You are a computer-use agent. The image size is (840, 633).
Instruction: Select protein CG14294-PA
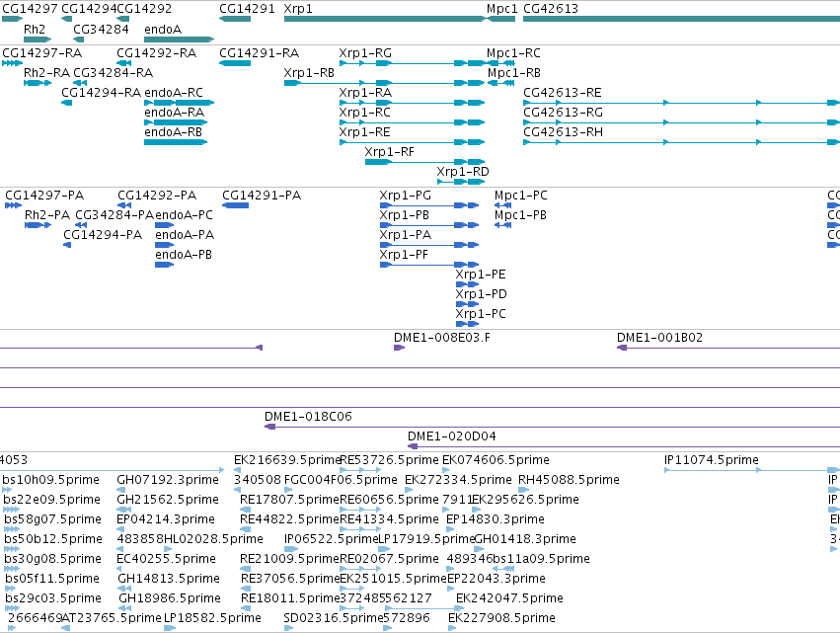tap(103, 235)
